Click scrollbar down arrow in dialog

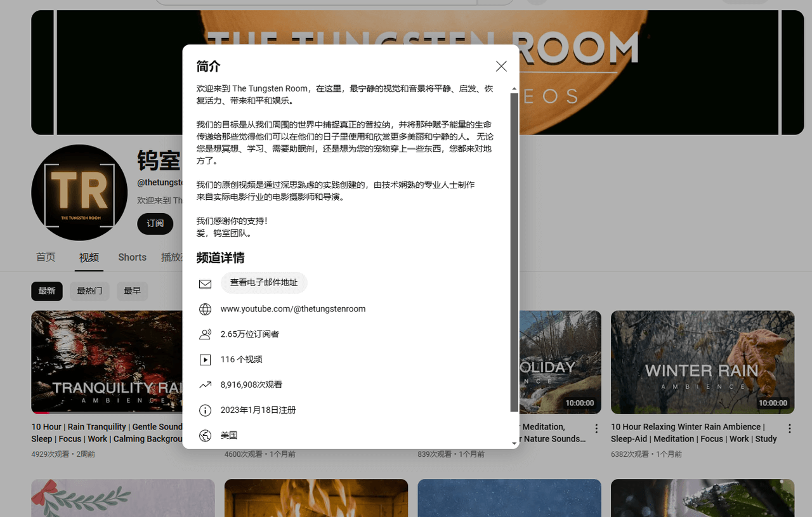click(x=514, y=443)
